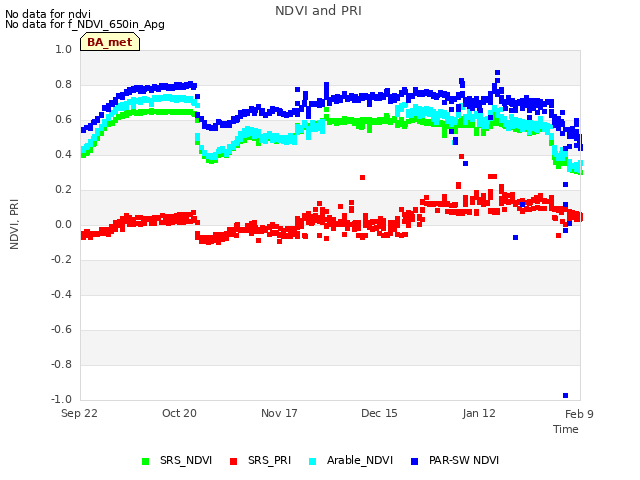
Task: Click the 0.0 y-axis tick label
Action: click(x=63, y=224)
